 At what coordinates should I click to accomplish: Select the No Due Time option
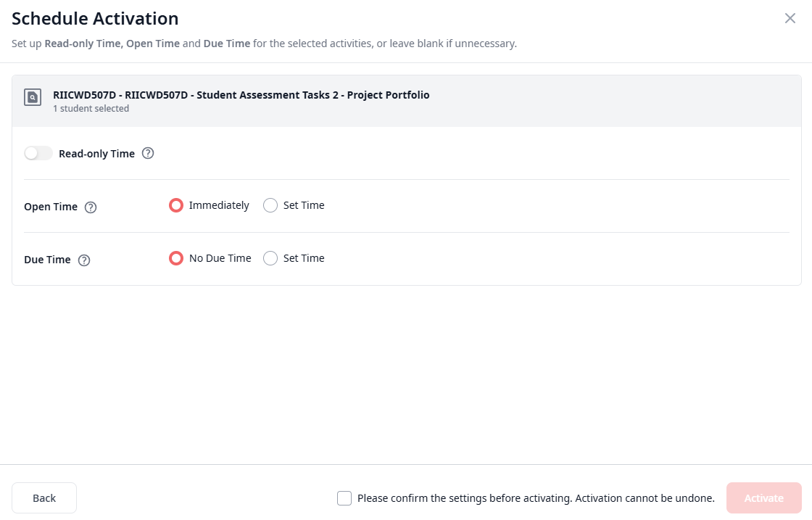(x=176, y=258)
